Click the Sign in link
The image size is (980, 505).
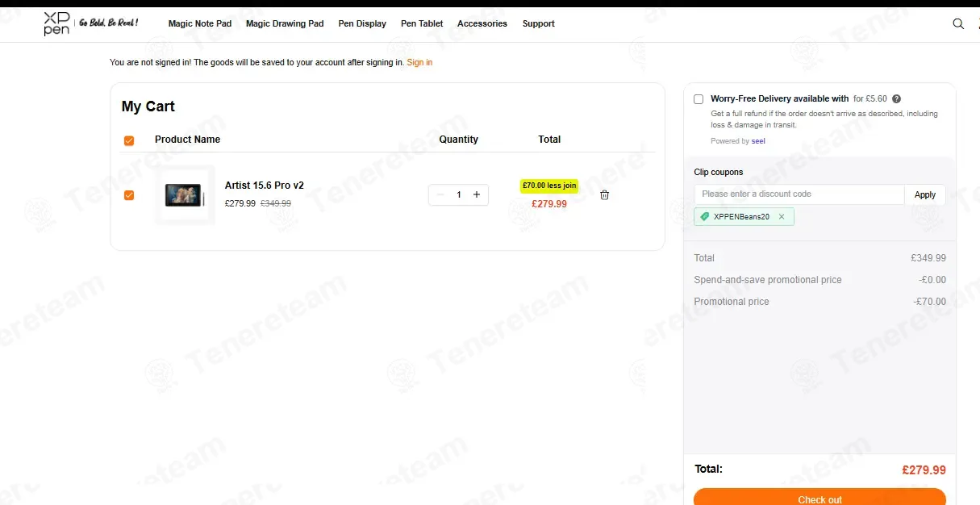point(419,62)
